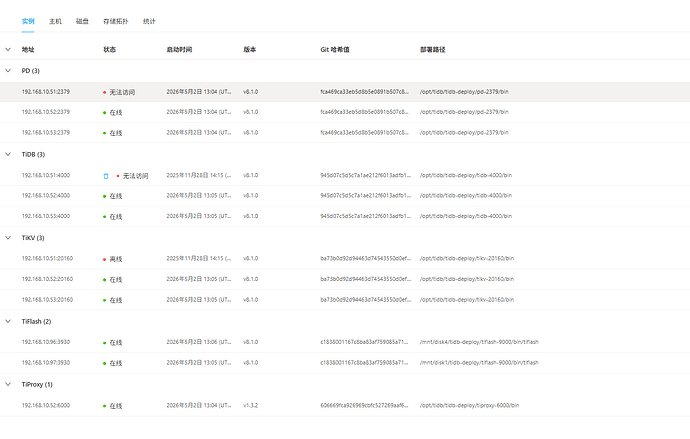This screenshot has width=690, height=439.
Task: Click the 地址 column header
Action: (x=28, y=49)
